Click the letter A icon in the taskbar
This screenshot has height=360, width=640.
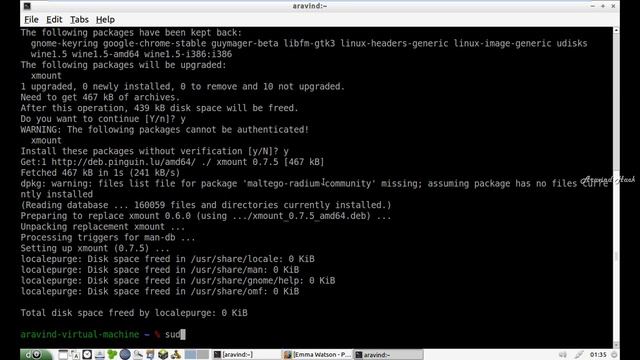(x=75, y=354)
